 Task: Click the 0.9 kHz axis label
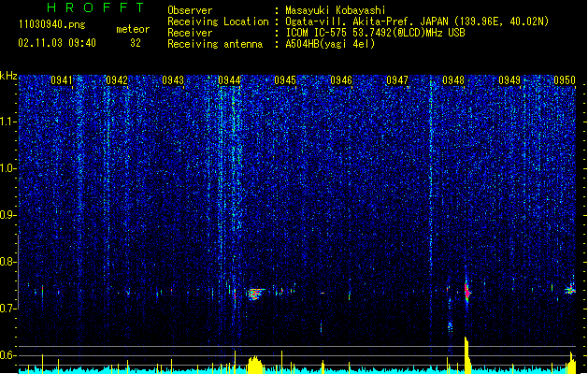tap(8, 215)
